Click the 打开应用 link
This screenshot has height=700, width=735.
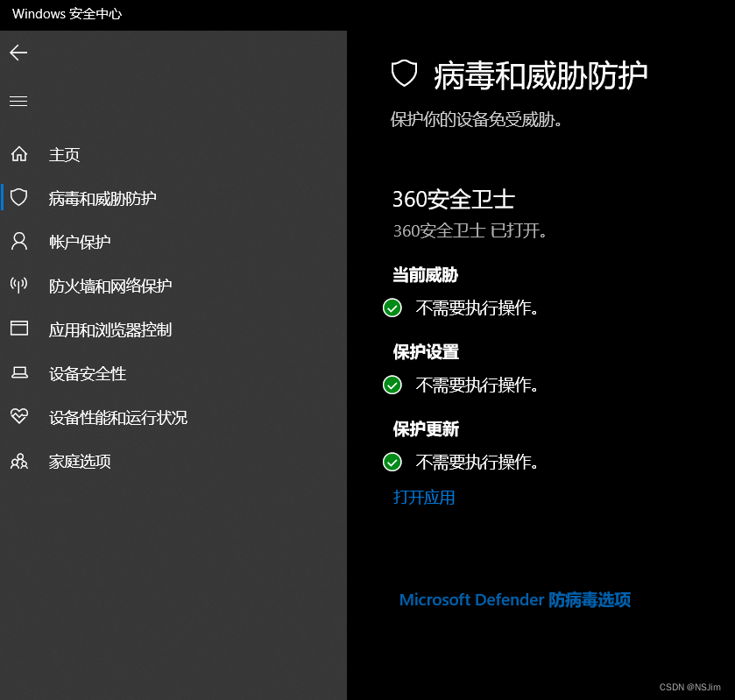coord(424,498)
